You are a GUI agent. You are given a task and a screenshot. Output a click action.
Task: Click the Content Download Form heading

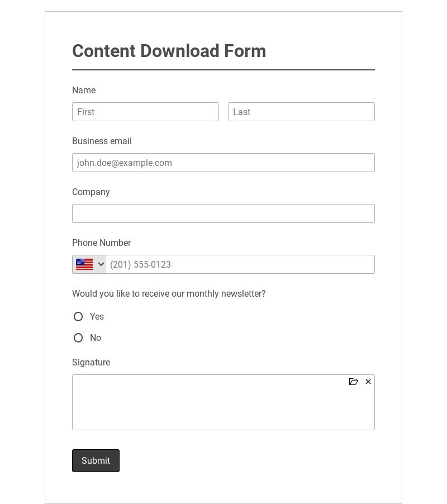point(169,51)
